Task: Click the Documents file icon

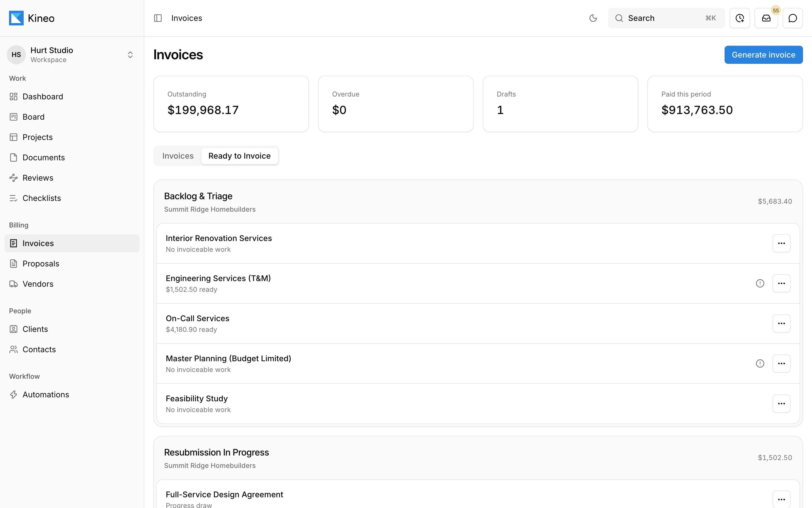Action: click(14, 157)
